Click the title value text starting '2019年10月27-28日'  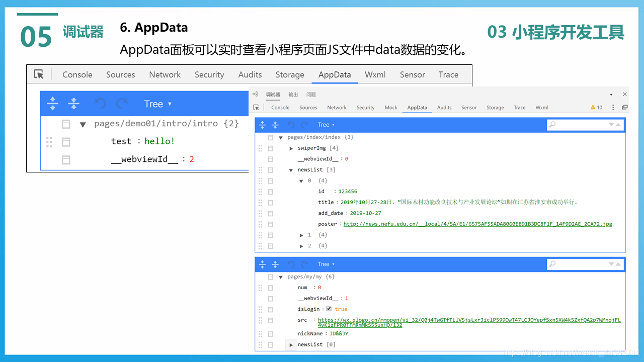459,202
